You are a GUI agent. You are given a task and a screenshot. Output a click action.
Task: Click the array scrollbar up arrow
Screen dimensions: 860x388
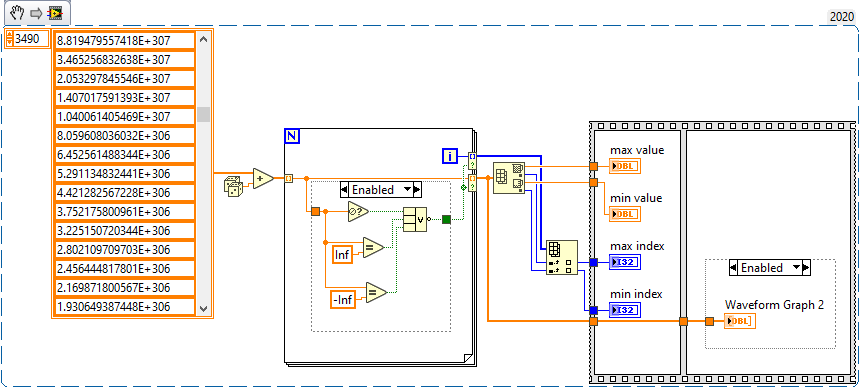pos(203,39)
